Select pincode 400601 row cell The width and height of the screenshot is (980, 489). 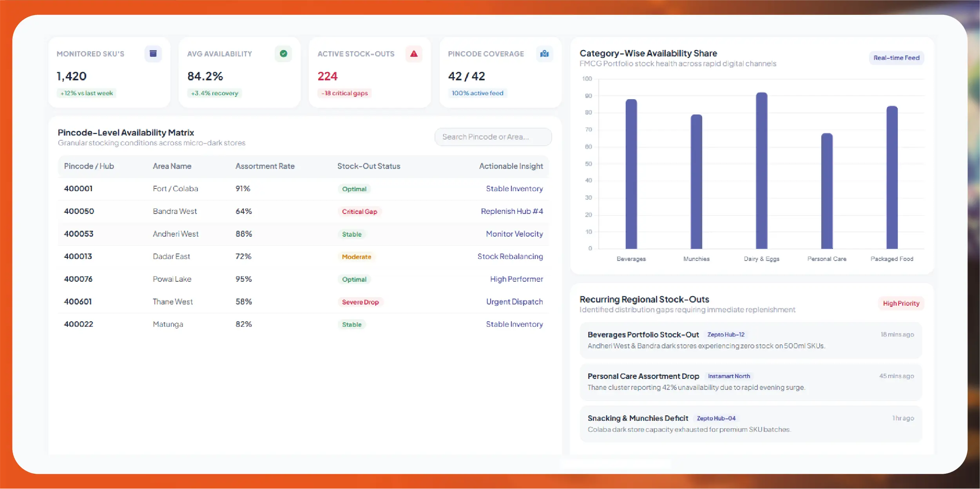tap(78, 302)
